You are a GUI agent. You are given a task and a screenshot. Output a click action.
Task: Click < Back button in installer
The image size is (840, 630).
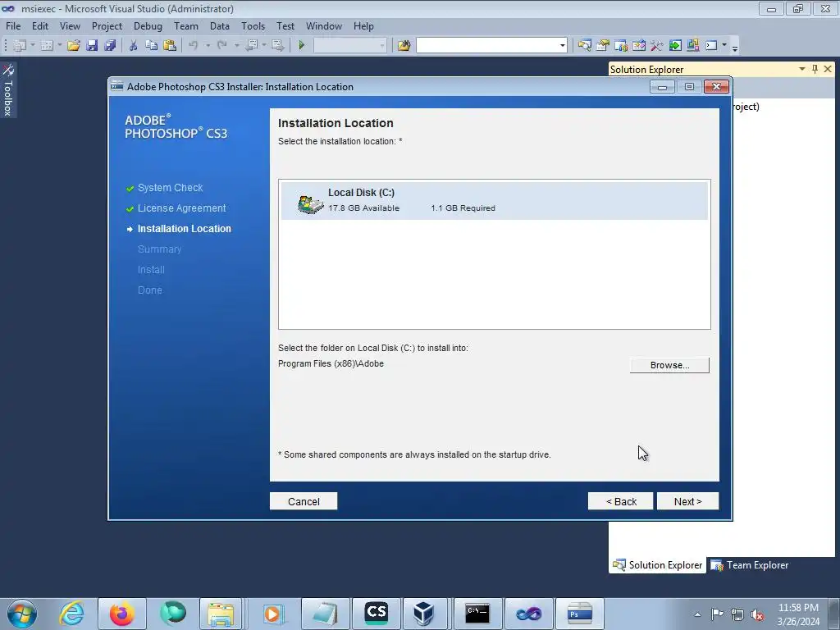tap(620, 501)
